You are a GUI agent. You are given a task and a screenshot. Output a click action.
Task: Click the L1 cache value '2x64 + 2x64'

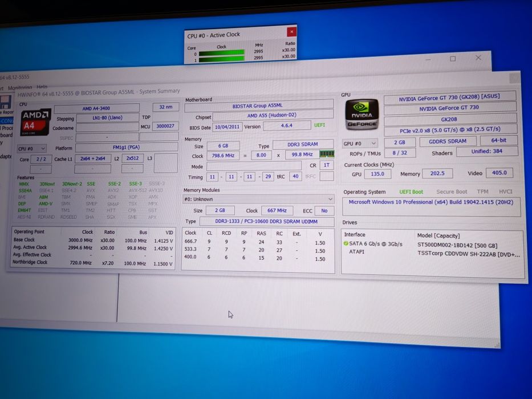click(92, 158)
